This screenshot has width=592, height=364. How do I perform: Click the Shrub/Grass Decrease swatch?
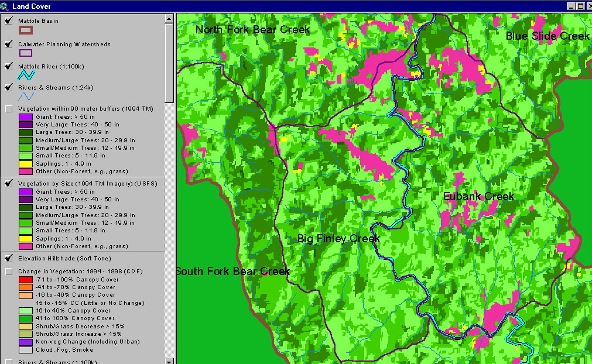(x=26, y=327)
